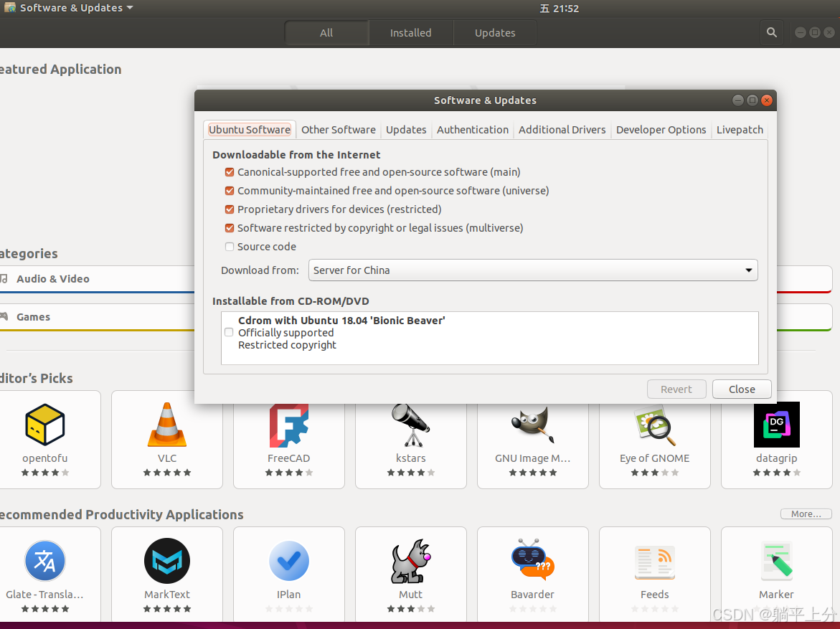Click the VLC star rating
The width and height of the screenshot is (840, 629).
pyautogui.click(x=167, y=473)
